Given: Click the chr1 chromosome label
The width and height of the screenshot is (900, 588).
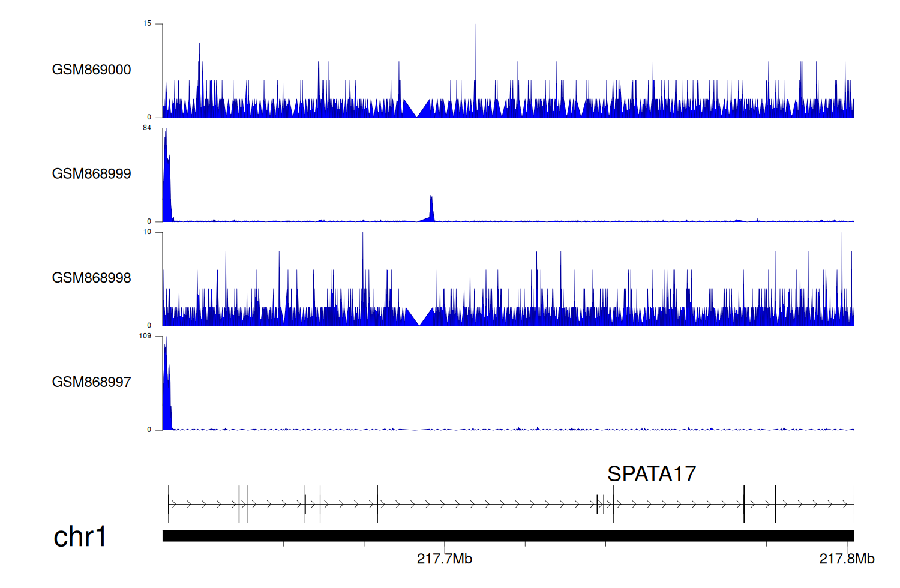Looking at the screenshot, I should pyautogui.click(x=80, y=536).
